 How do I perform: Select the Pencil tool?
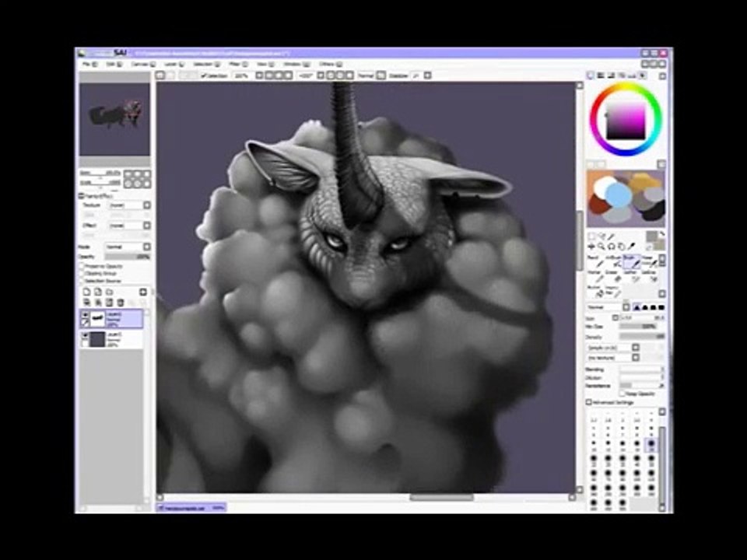point(594,261)
